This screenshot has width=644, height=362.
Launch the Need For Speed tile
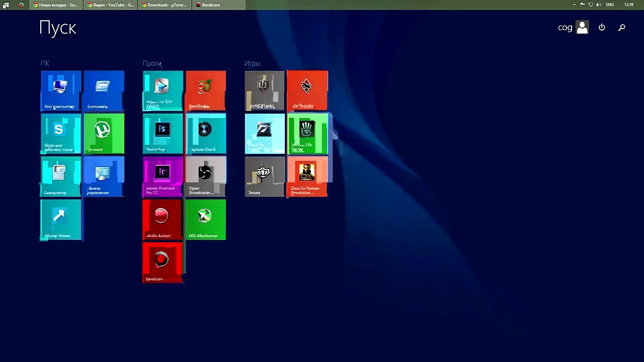(265, 134)
